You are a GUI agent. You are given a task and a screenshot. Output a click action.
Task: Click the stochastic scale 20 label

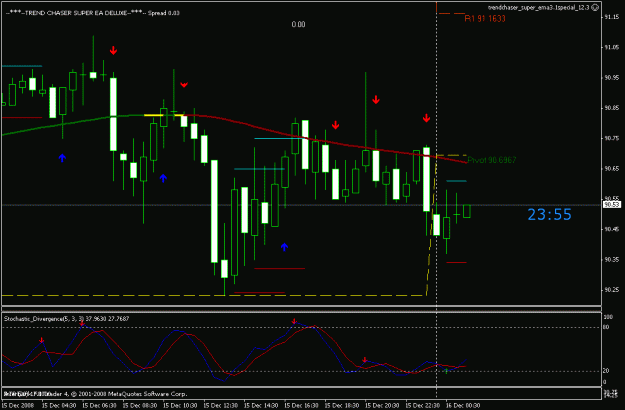[x=606, y=371]
